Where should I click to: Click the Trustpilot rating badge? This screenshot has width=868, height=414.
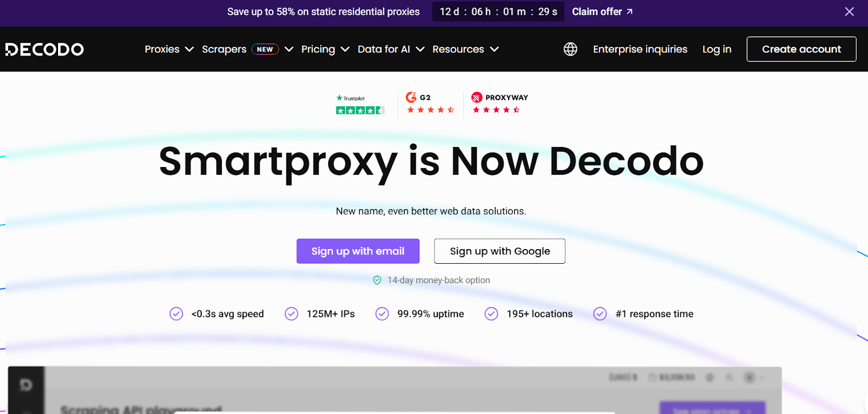pyautogui.click(x=360, y=104)
